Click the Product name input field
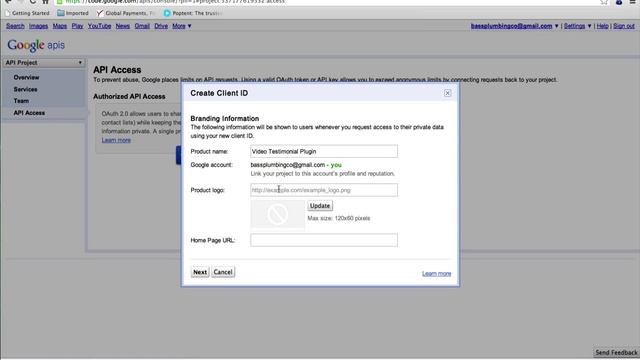The width and height of the screenshot is (640, 360). [x=324, y=151]
